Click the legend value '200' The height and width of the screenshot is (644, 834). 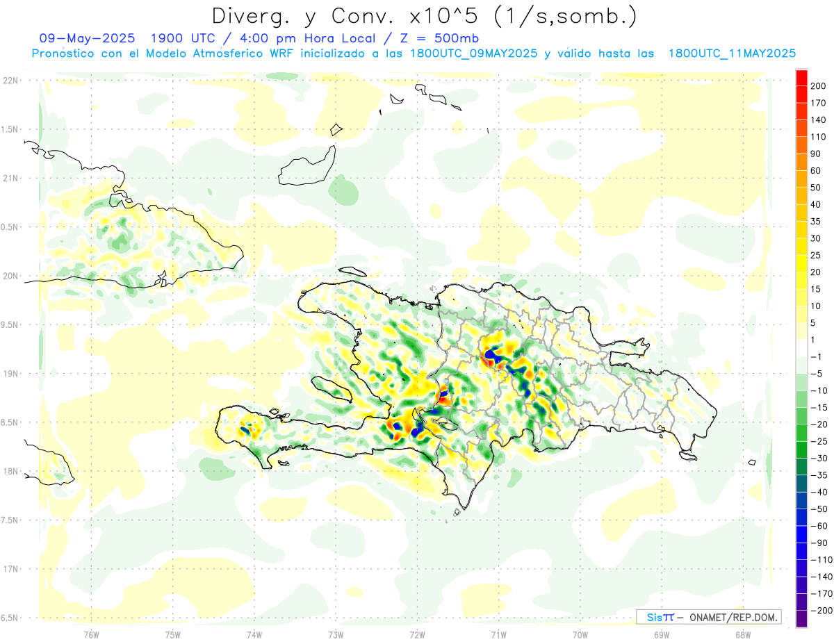[819, 85]
